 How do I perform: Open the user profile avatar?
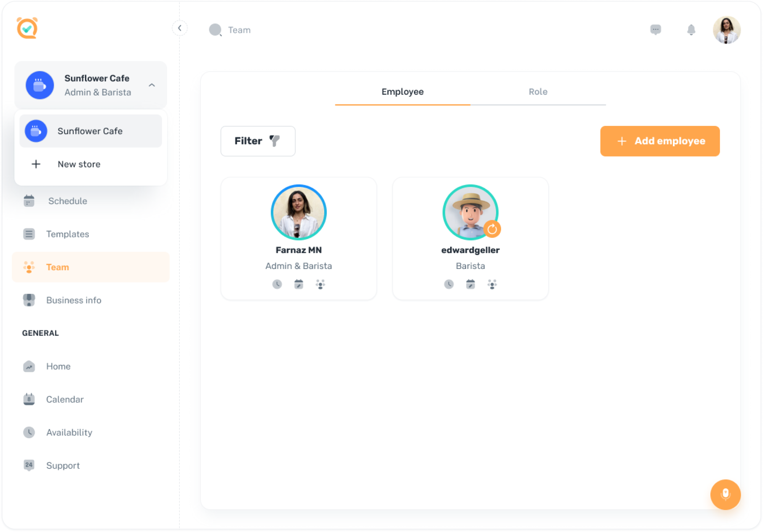pyautogui.click(x=726, y=30)
